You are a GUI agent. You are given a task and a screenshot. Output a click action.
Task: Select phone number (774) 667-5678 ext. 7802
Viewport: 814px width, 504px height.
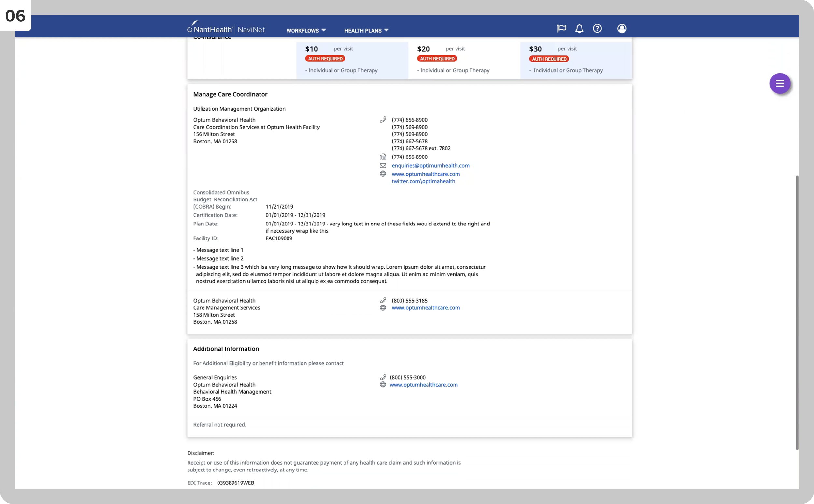click(421, 148)
